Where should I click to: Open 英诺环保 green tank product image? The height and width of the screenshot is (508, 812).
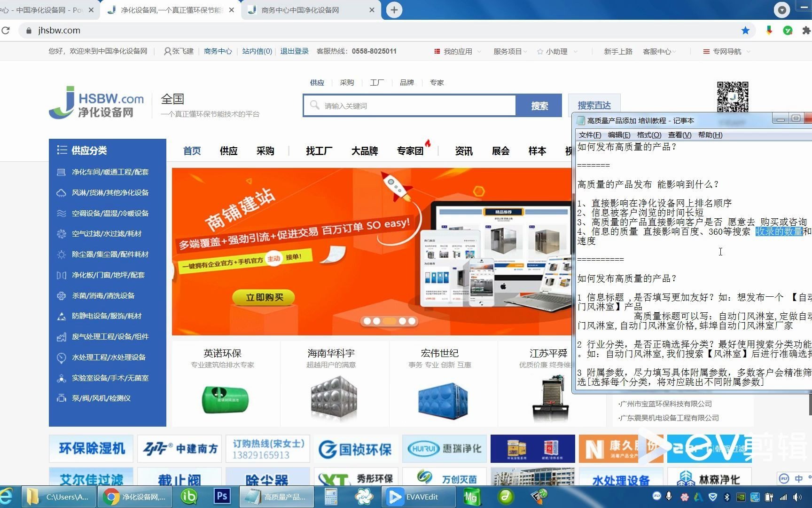coord(225,400)
